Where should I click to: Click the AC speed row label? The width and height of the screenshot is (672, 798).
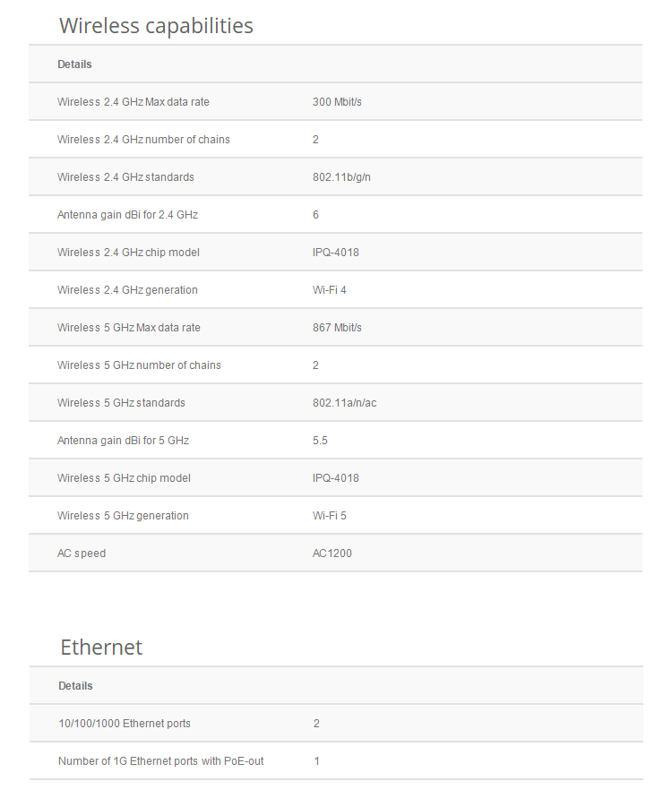(82, 553)
